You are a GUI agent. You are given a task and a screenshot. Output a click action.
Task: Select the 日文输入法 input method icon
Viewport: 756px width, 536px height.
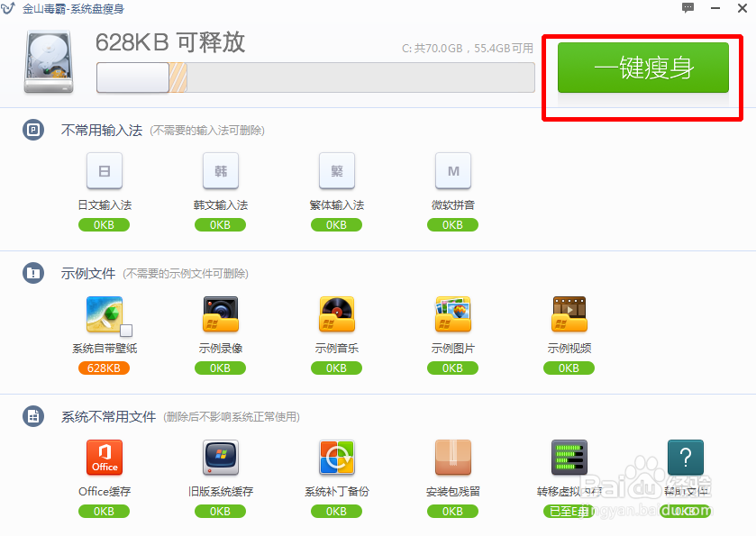[104, 170]
